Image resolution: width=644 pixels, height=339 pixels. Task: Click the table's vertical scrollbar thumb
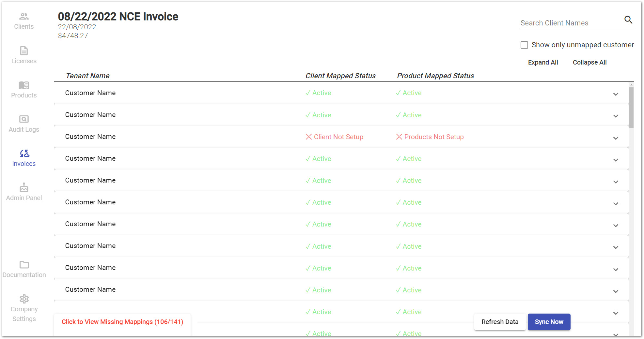coord(631,108)
